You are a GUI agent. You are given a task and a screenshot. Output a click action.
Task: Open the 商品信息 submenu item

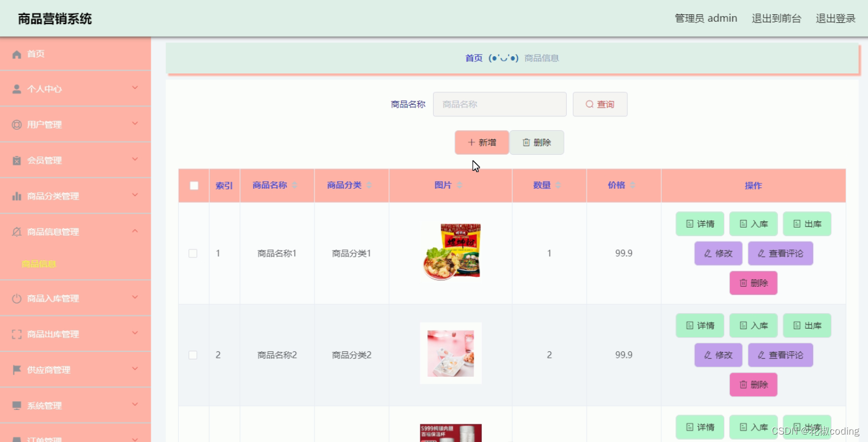coord(38,265)
